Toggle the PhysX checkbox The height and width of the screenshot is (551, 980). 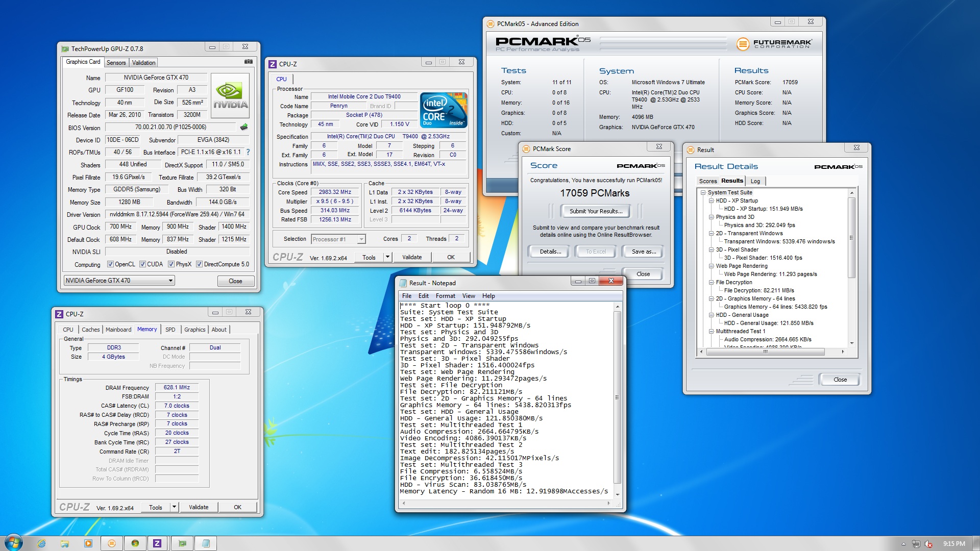[171, 264]
